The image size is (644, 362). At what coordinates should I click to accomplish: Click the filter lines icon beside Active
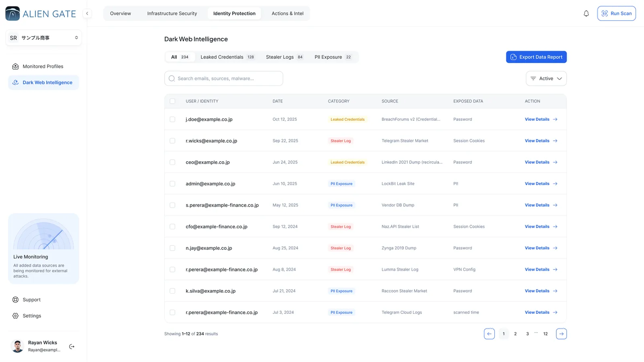pos(533,78)
